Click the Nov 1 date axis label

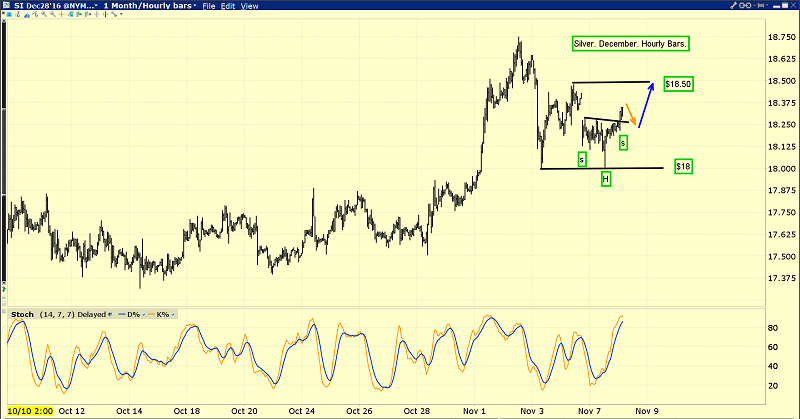[474, 411]
